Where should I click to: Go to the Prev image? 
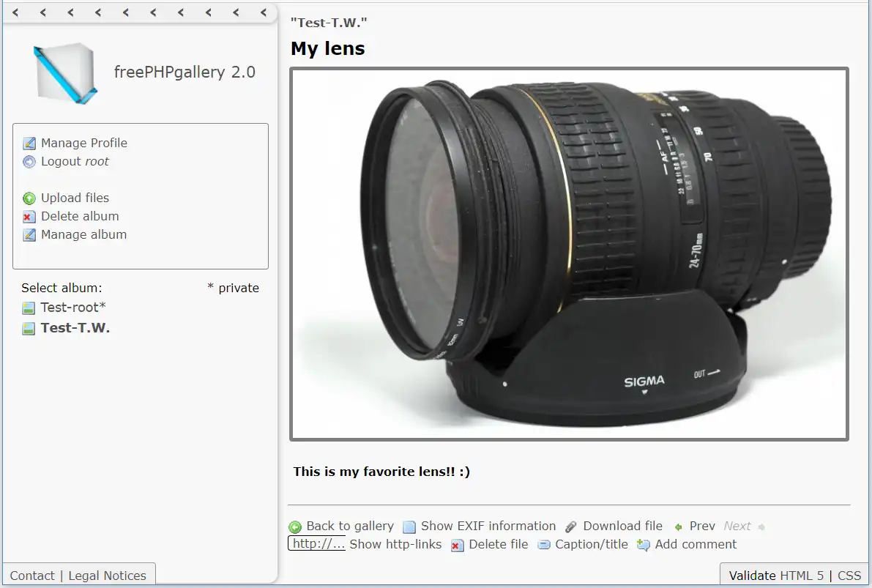(702, 526)
